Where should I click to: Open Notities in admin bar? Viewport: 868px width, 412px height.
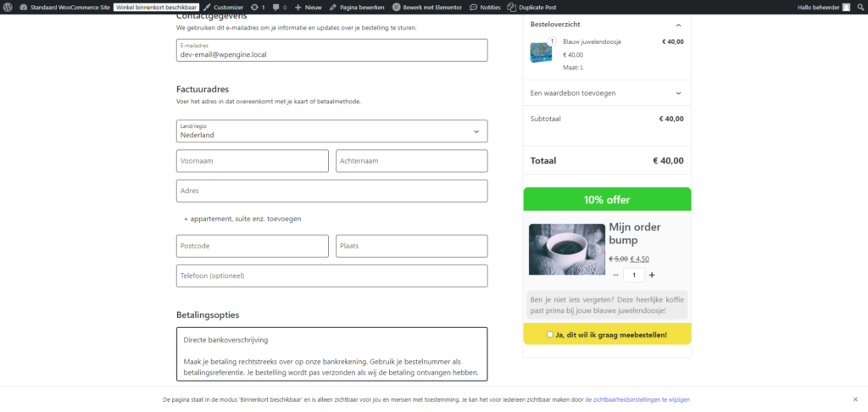[485, 7]
